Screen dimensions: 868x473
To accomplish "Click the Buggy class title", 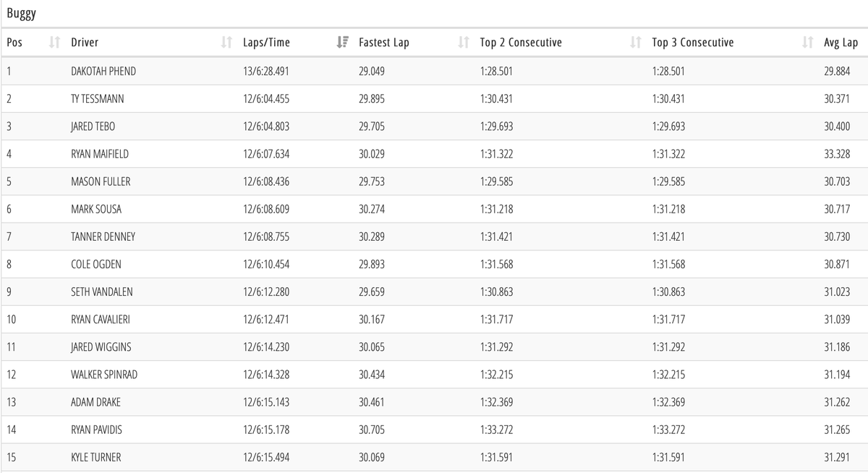I will [x=21, y=14].
